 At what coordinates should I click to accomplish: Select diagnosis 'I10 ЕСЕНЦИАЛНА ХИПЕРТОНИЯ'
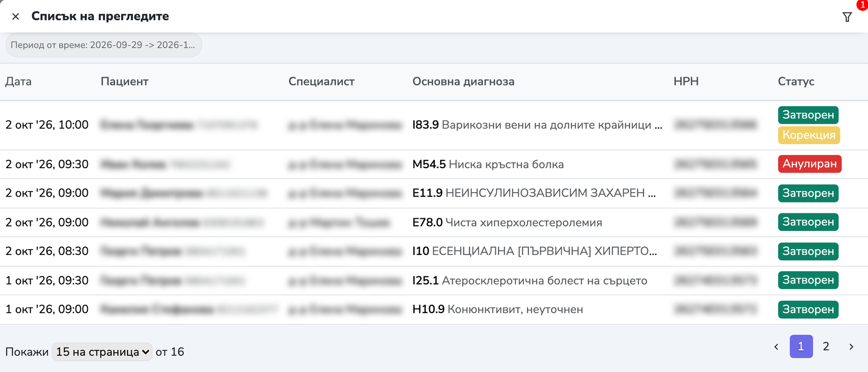pyautogui.click(x=535, y=251)
